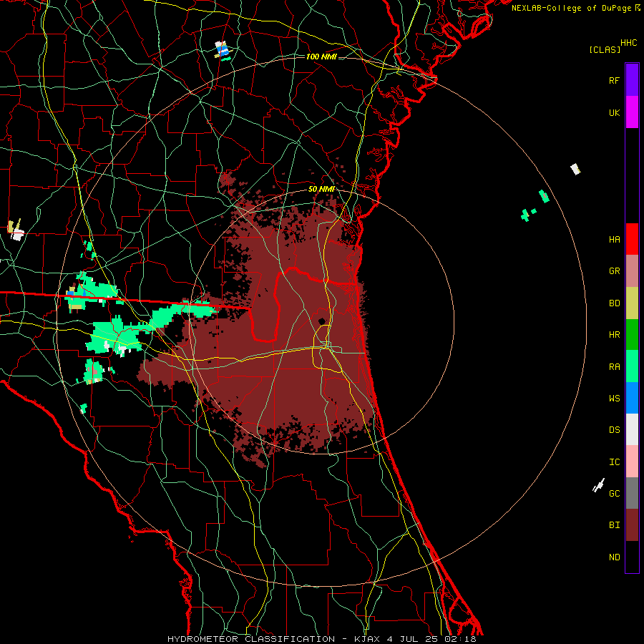The width and height of the screenshot is (644, 644).
Task: Click the blue-white echo near top center
Action: pos(223,50)
